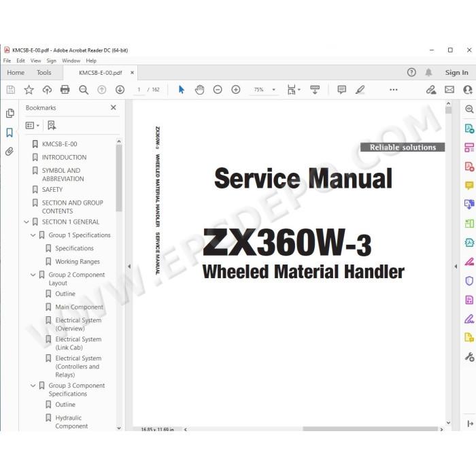Switch to the Tools tab
The height and width of the screenshot is (476, 476).
44,73
